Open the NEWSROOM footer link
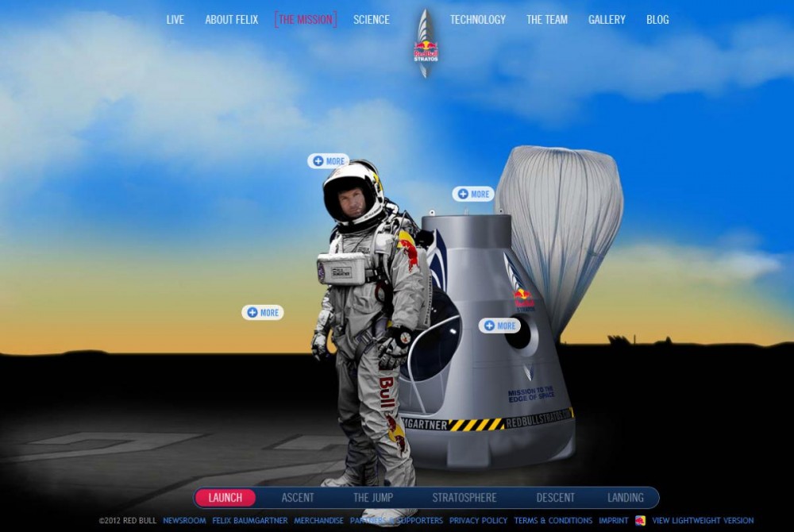This screenshot has height=532, width=794. (x=184, y=520)
